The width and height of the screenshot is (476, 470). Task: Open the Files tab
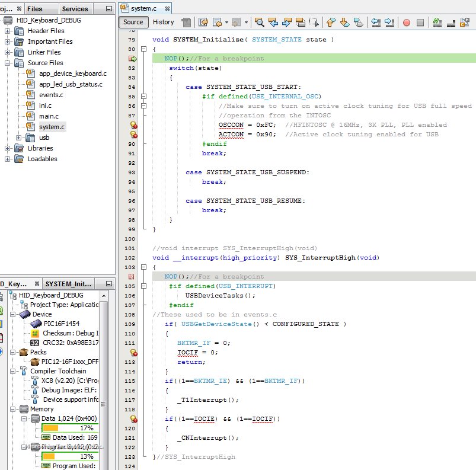35,9
